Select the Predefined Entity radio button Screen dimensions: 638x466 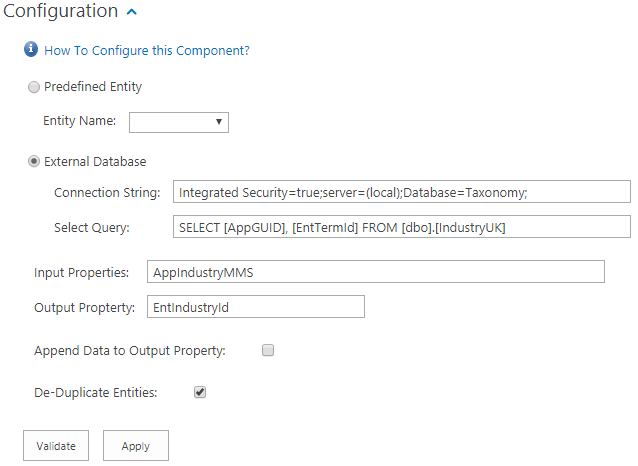(34, 87)
